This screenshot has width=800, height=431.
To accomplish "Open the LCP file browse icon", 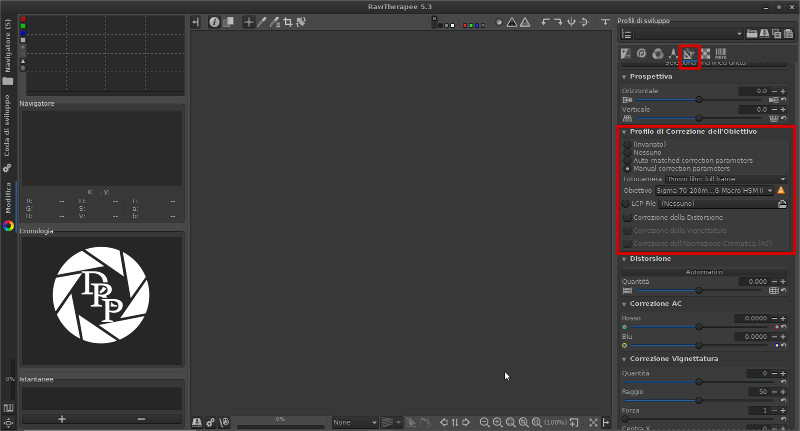I will pos(782,203).
